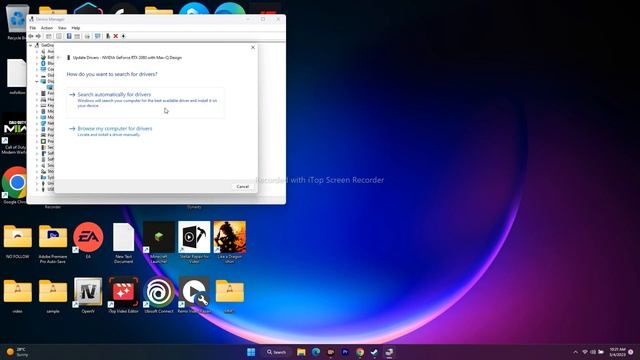This screenshot has height=360, width=640.
Task: Select the iTop Video Editor shortcut
Action: tap(123, 296)
